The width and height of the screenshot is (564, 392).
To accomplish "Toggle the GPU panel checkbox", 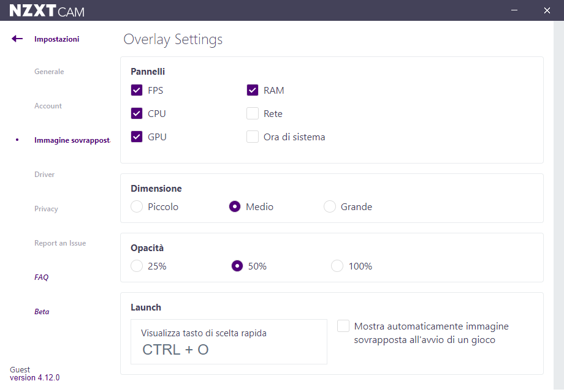I will click(137, 137).
